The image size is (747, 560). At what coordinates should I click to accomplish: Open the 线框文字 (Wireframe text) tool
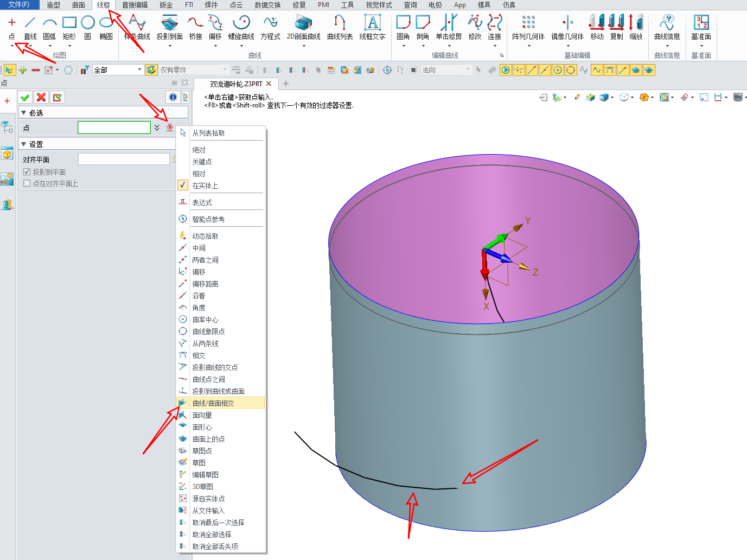coord(372,27)
